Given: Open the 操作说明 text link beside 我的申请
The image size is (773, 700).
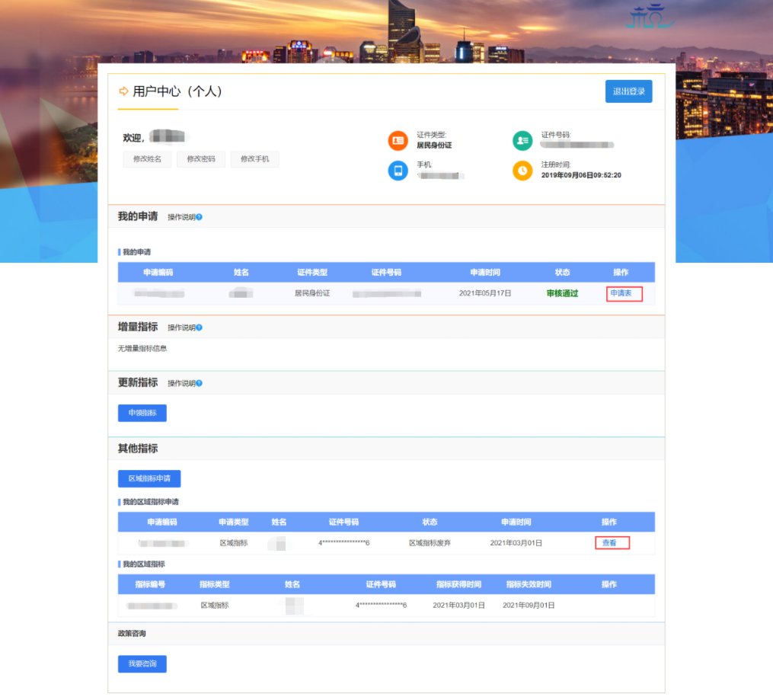Looking at the screenshot, I should [181, 218].
